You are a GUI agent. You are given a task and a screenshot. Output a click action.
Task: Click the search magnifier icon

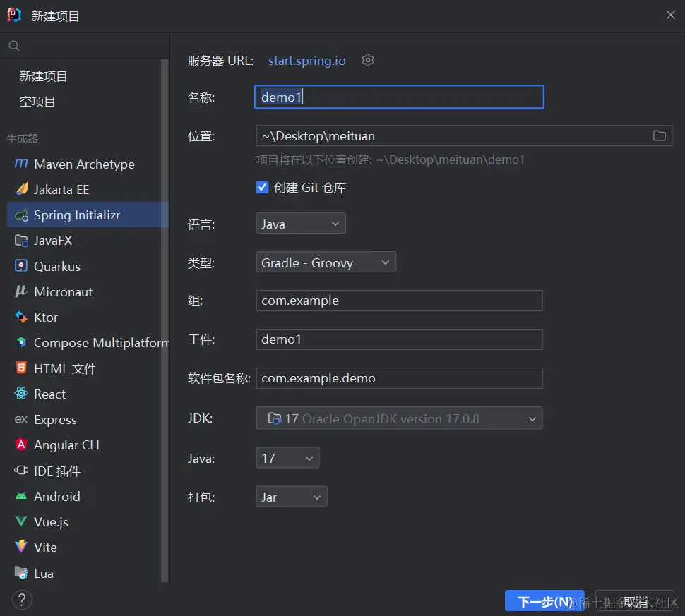tap(14, 46)
